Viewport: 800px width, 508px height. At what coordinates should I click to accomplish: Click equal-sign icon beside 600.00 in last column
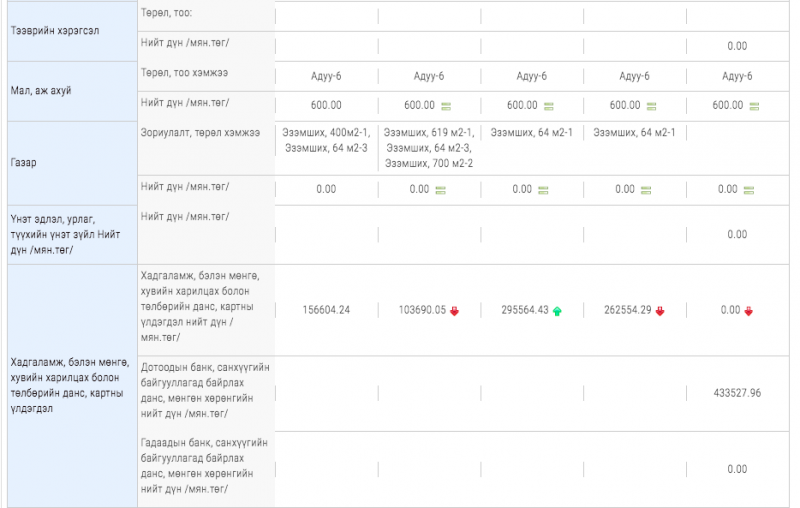752,106
